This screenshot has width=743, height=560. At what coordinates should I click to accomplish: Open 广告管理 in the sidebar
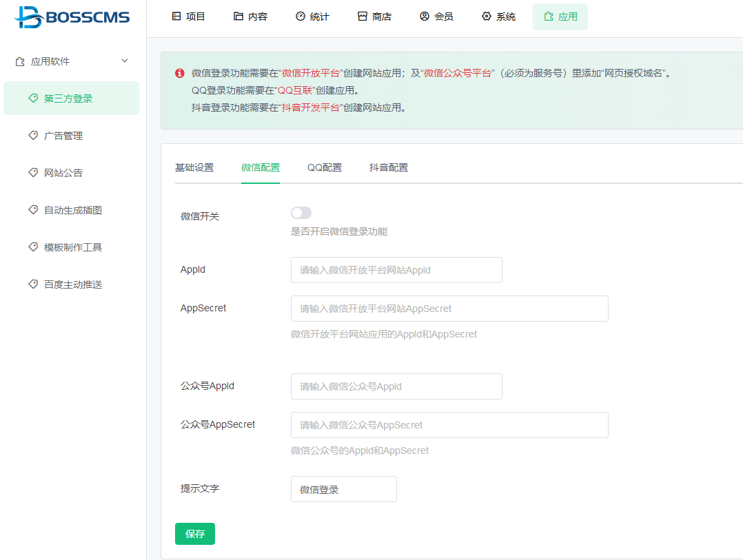(x=63, y=136)
